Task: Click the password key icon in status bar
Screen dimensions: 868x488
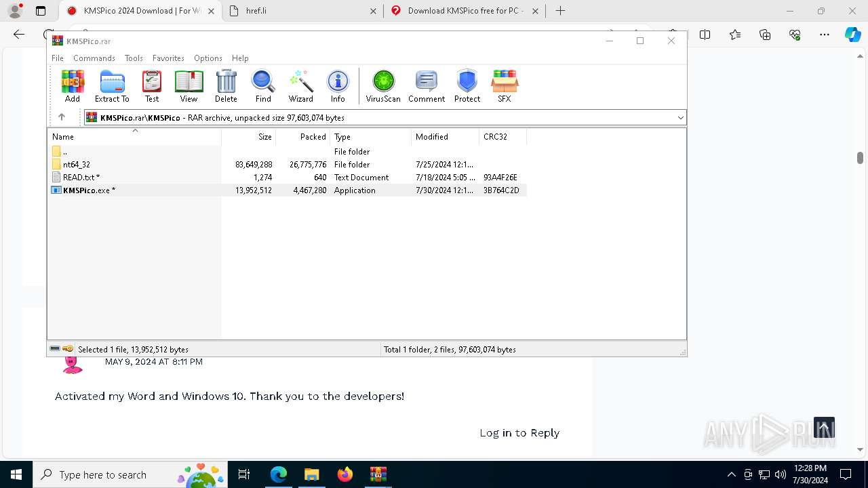Action: [68, 349]
